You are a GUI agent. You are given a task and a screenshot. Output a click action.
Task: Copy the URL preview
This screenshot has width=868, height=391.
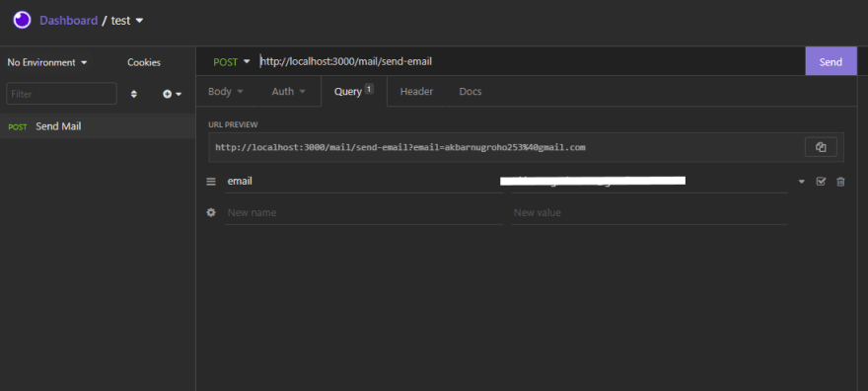pos(821,147)
